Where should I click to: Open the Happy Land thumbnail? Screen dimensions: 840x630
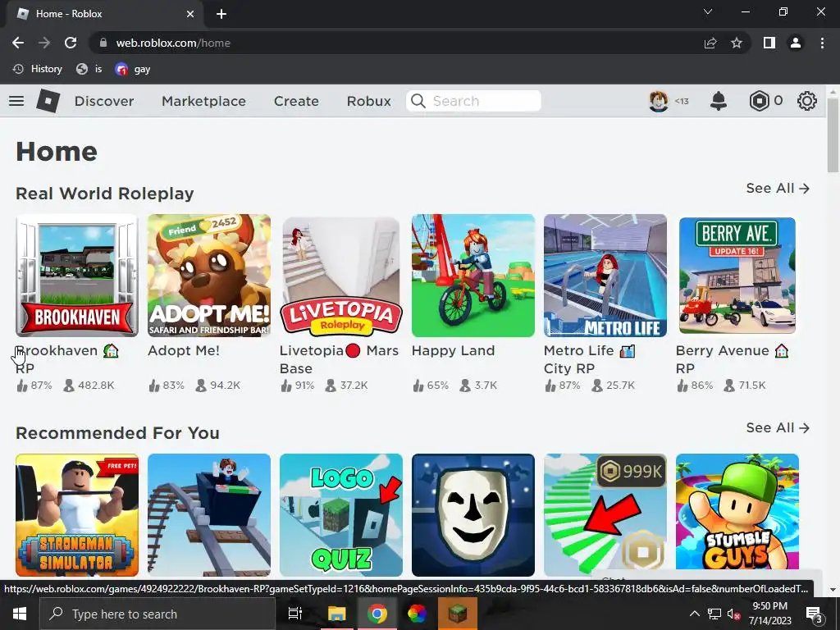[473, 276]
